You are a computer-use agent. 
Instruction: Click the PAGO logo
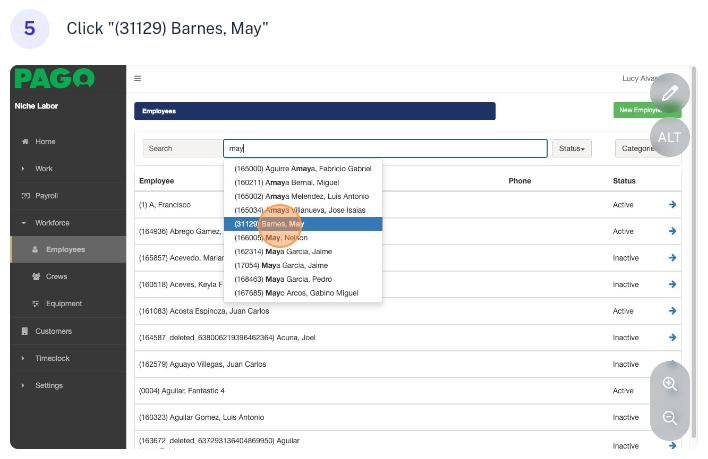tap(55, 79)
